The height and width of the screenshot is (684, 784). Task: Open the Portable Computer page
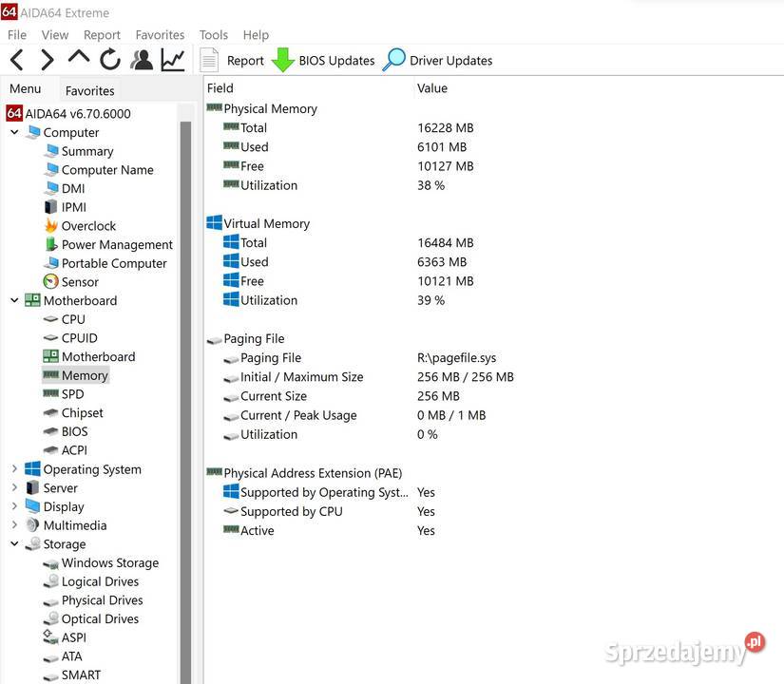(x=114, y=263)
